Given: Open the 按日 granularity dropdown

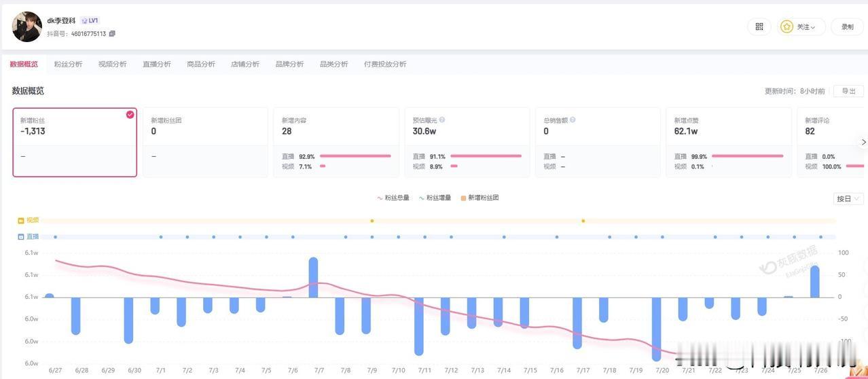Looking at the screenshot, I should coord(848,199).
